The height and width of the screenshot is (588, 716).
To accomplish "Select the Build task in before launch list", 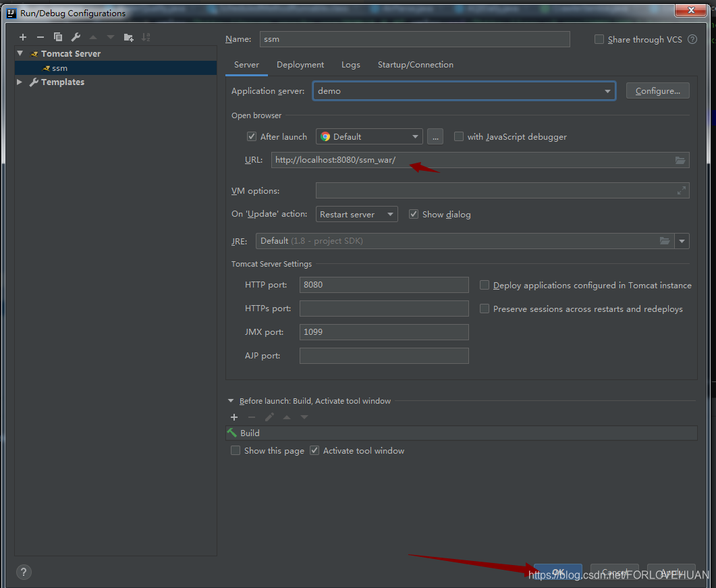I will coord(461,433).
